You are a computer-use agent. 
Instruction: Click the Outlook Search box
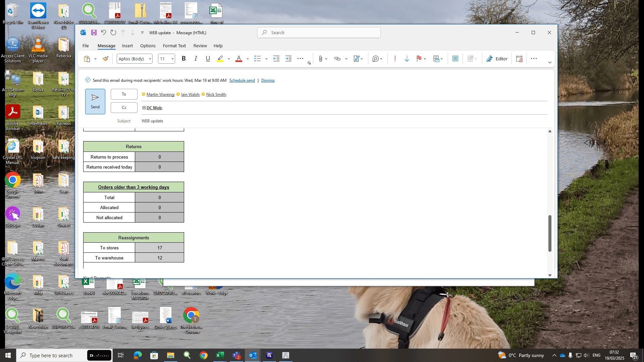[x=319, y=33]
